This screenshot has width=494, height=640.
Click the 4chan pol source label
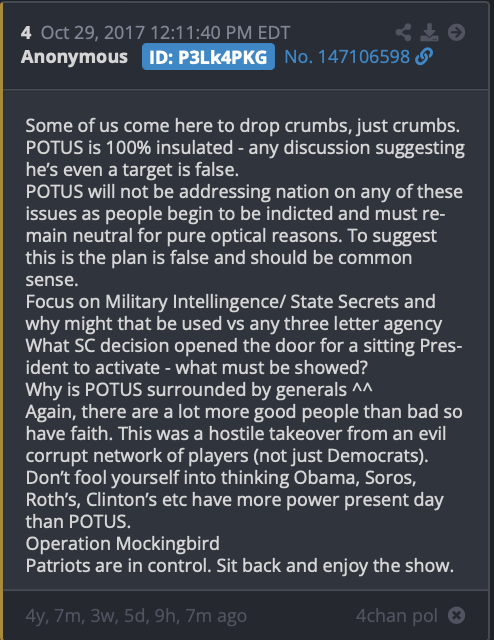pyautogui.click(x=396, y=616)
